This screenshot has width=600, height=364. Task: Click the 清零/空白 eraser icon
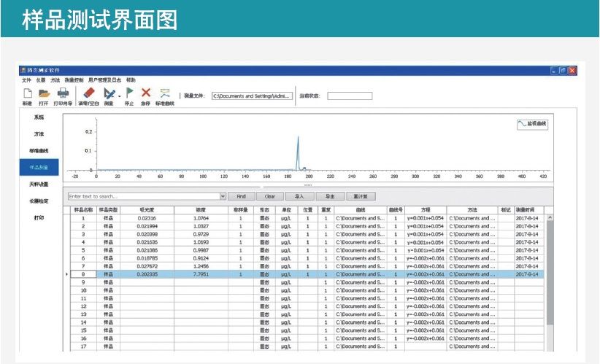click(x=89, y=93)
